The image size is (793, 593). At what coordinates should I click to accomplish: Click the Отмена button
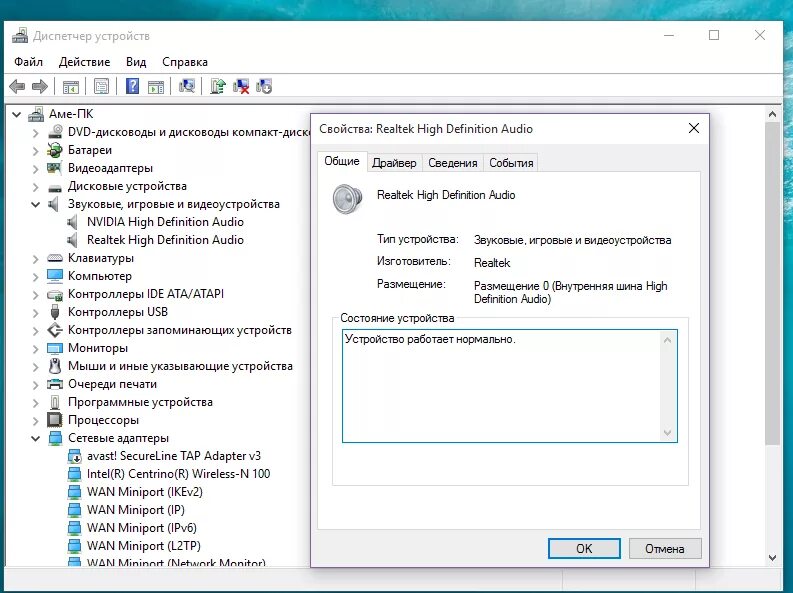[x=665, y=549]
